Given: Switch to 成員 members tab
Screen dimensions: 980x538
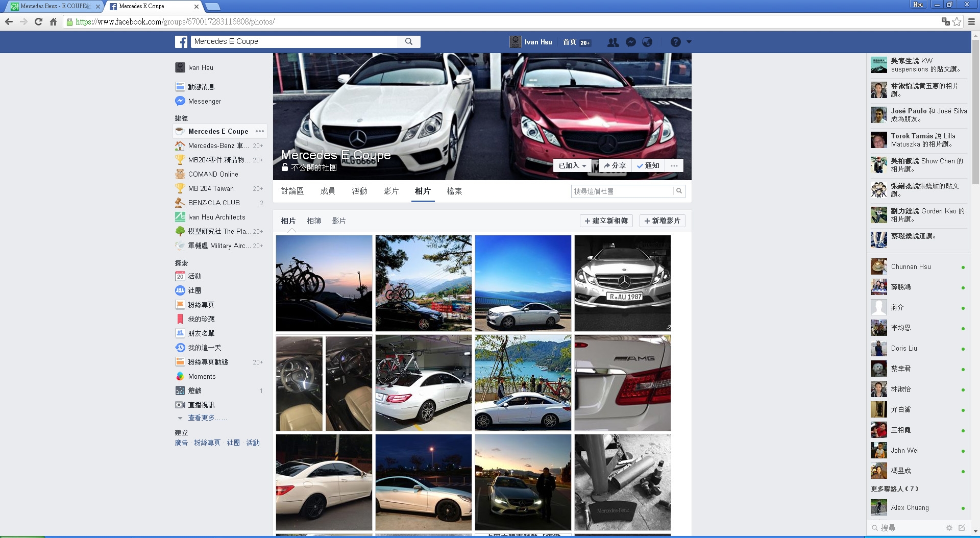Looking at the screenshot, I should coord(328,191).
